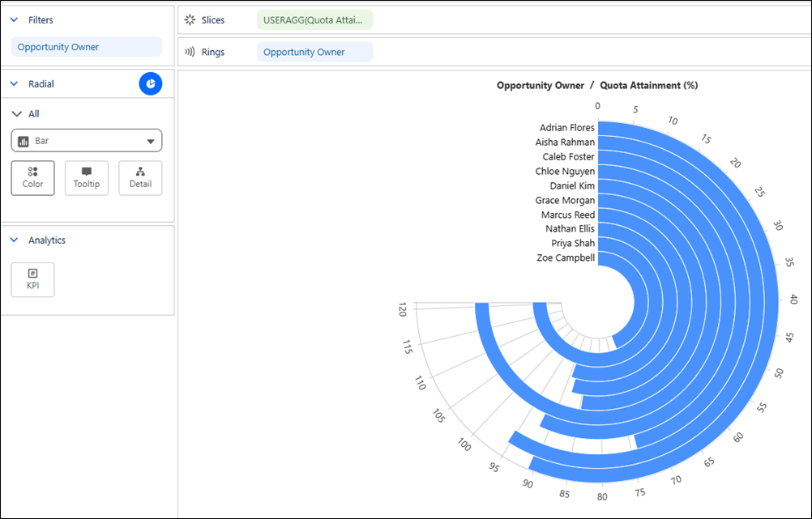Open the Bar mark type dropdown
Image resolution: width=812 pixels, height=519 pixels.
[87, 141]
